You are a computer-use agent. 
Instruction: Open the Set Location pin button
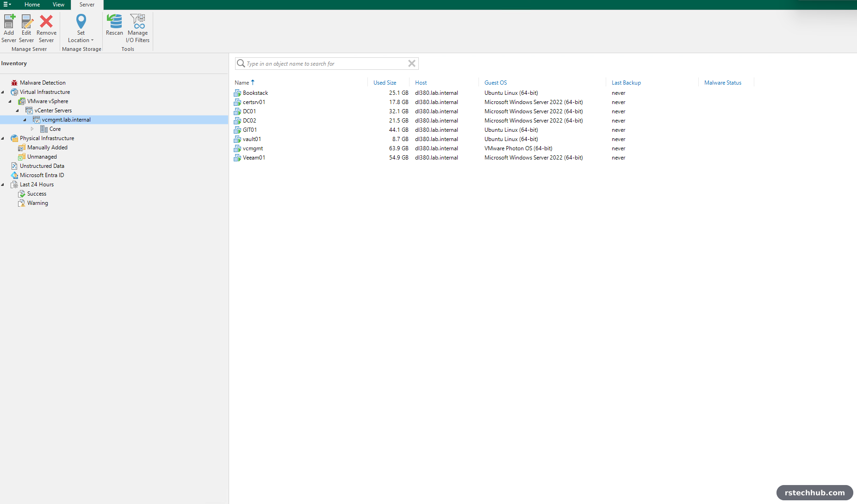(81, 28)
